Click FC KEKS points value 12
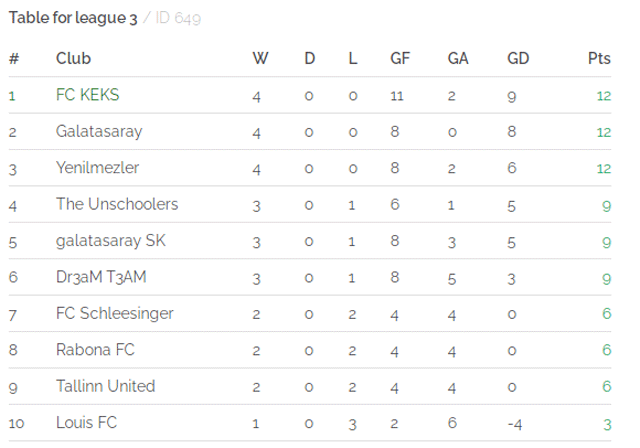 604,96
